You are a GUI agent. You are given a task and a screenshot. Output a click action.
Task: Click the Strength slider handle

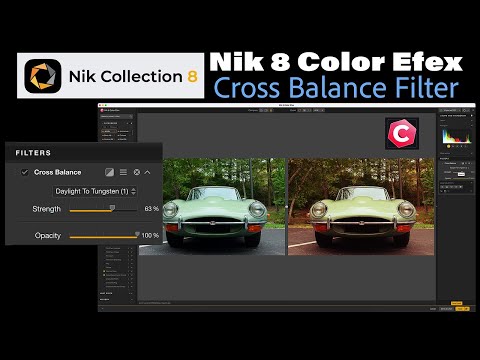pos(112,208)
